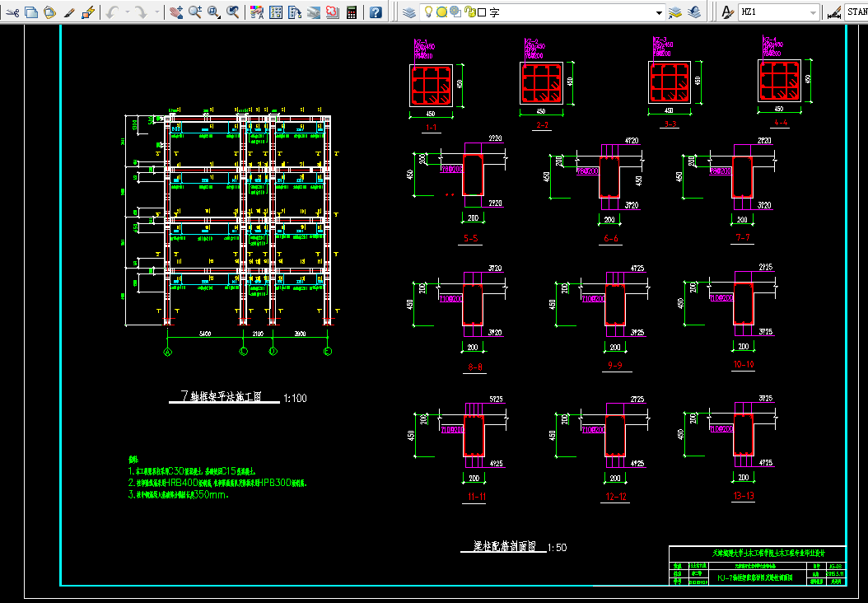868x603 pixels.
Task: Expand the HZ1 text style dropdown
Action: click(813, 12)
